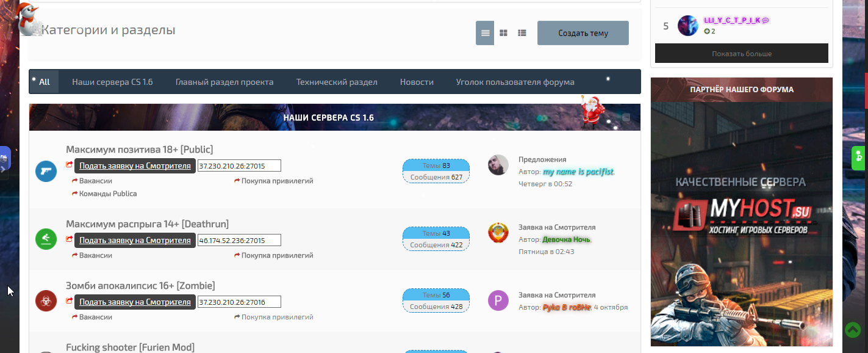Image resolution: width=868 pixels, height=353 pixels.
Task: Expand the left side panel chevron
Action: 3,169
